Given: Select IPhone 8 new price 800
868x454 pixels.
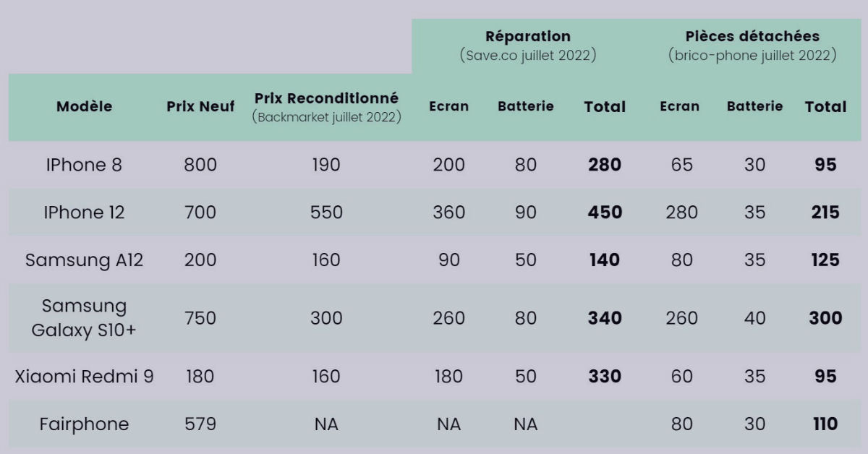Looking at the screenshot, I should pyautogui.click(x=200, y=165).
